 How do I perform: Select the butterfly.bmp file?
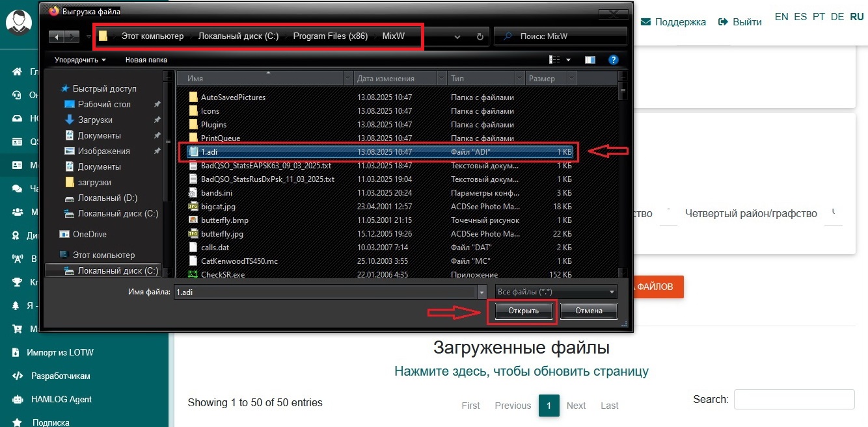224,220
